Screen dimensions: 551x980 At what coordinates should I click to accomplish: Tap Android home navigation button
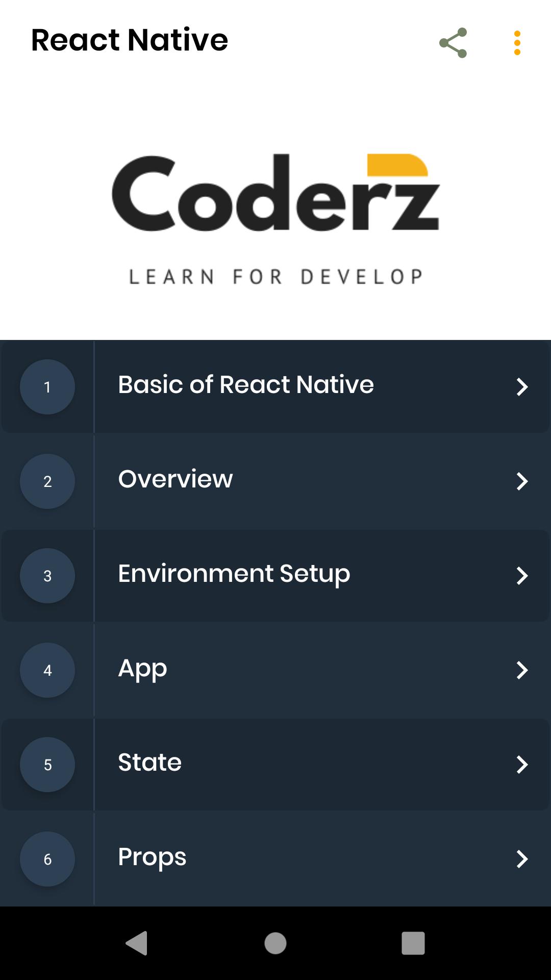coord(275,943)
